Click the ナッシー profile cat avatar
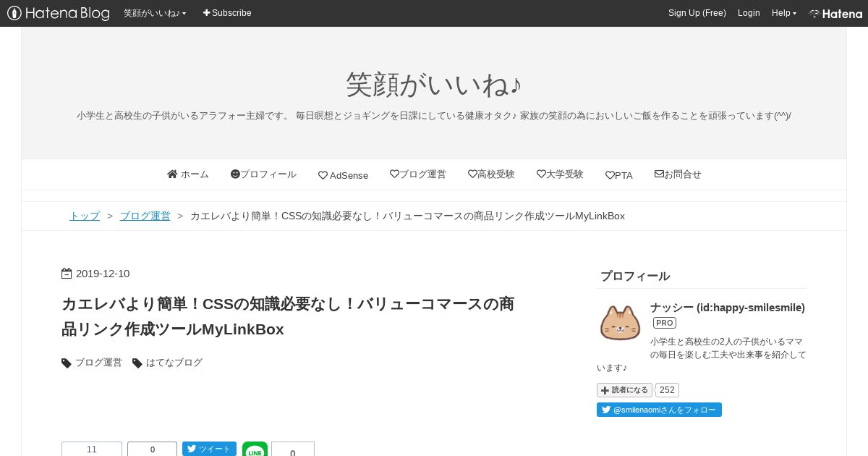 620,322
